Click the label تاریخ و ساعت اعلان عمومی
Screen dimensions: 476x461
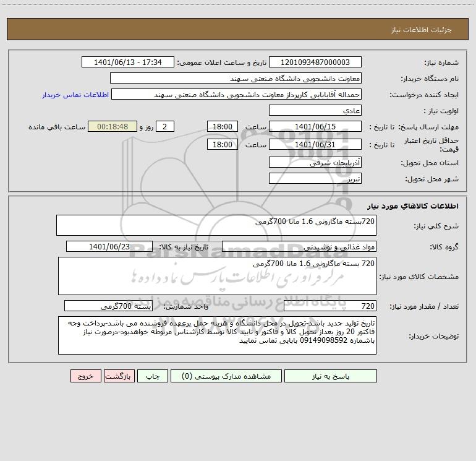pyautogui.click(x=221, y=62)
